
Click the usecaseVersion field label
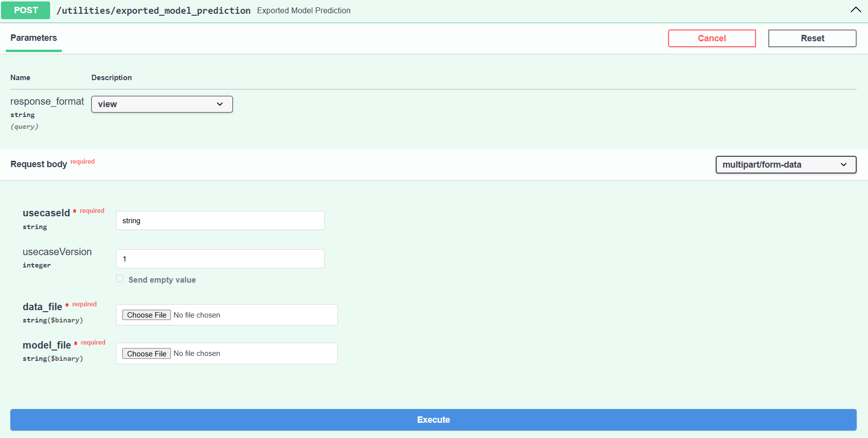tap(57, 252)
